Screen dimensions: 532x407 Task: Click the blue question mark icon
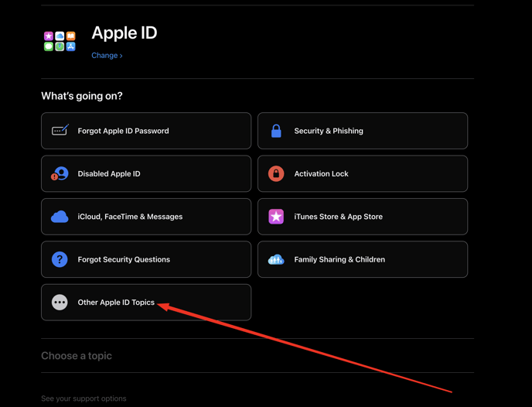point(60,259)
